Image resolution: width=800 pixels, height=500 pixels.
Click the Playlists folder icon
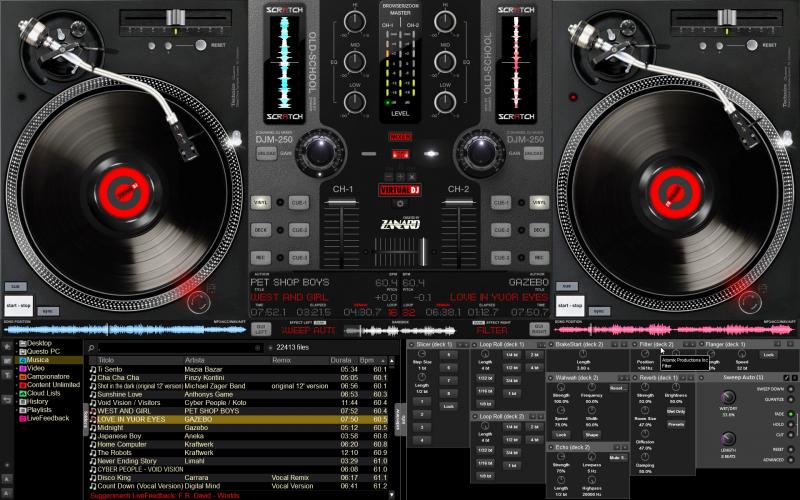click(x=22, y=410)
